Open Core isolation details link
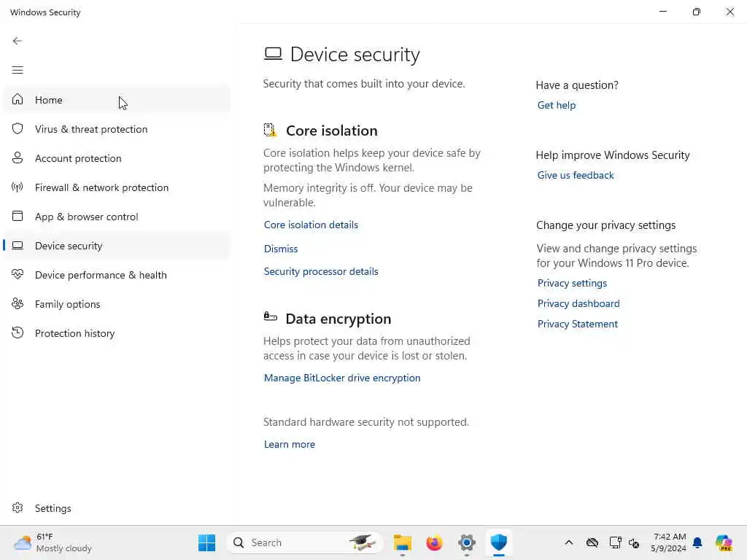The height and width of the screenshot is (560, 747). pos(311,225)
